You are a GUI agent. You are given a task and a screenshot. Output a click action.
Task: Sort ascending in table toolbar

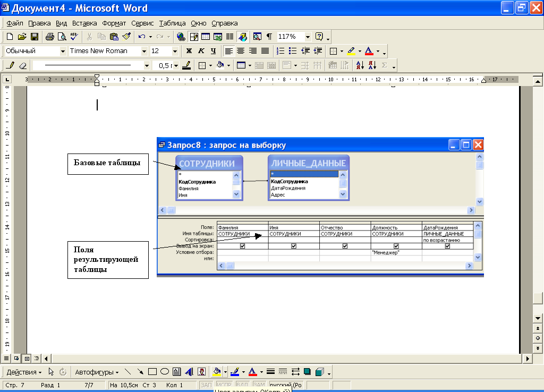[360, 65]
